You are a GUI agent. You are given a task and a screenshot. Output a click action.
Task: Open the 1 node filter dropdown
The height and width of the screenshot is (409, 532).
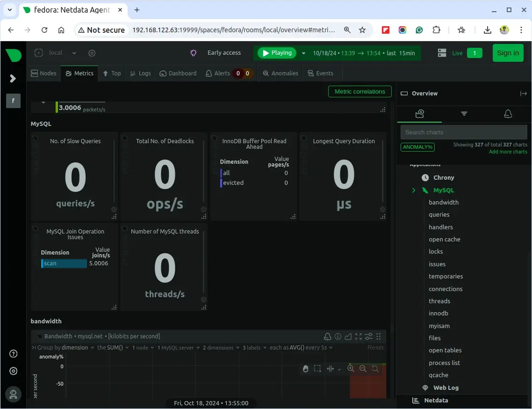pos(143,348)
